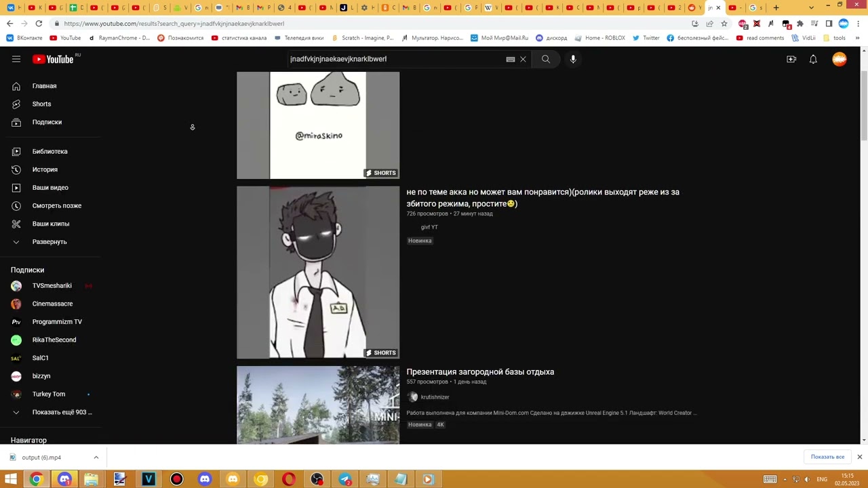Go to the YouTube logo home
The image size is (868, 488).
coord(53,59)
